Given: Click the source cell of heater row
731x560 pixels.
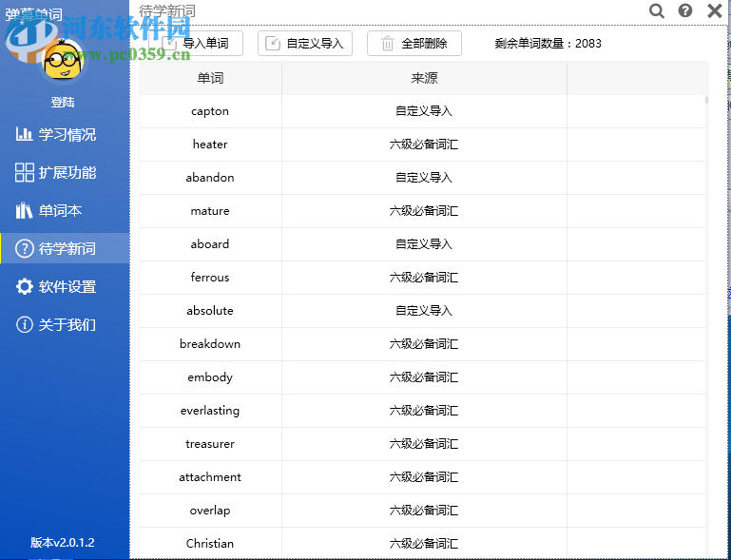Looking at the screenshot, I should pos(424,145).
